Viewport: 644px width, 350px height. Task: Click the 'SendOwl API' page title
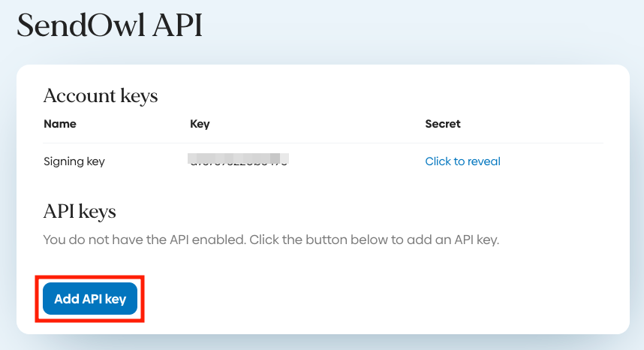point(110,26)
